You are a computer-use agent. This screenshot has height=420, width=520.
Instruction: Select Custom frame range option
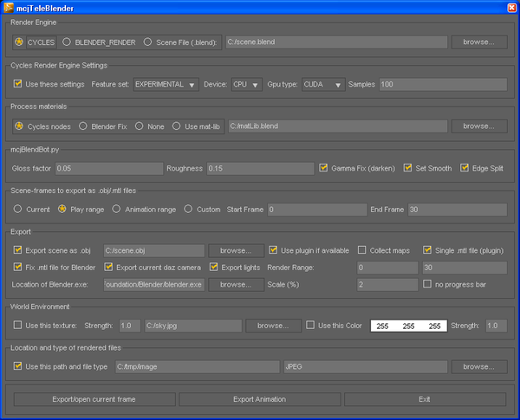tap(188, 209)
